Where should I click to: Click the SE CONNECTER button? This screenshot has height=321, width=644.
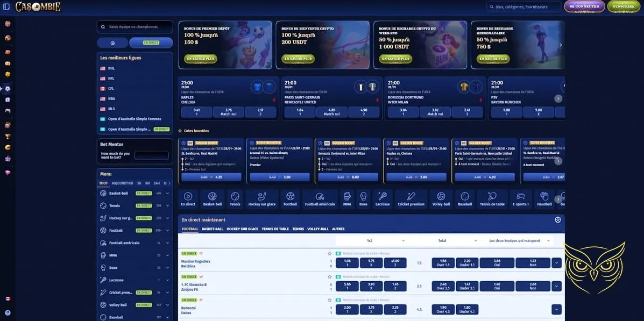[583, 6]
